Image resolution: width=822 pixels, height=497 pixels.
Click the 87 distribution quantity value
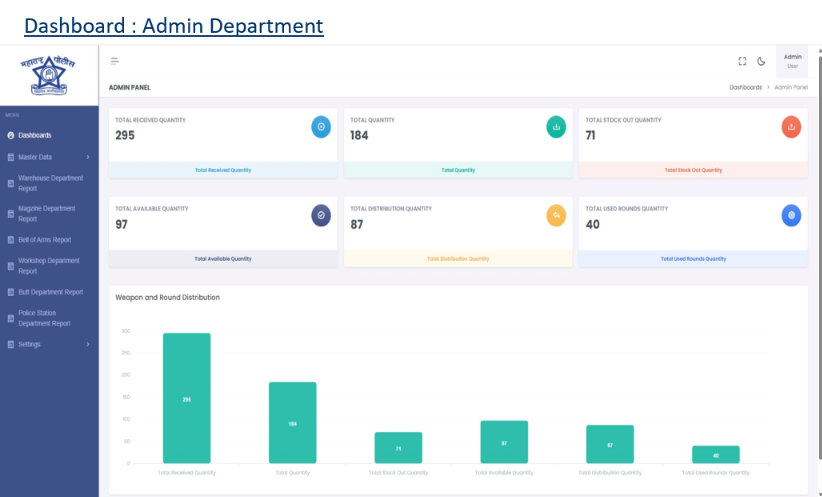coord(356,224)
